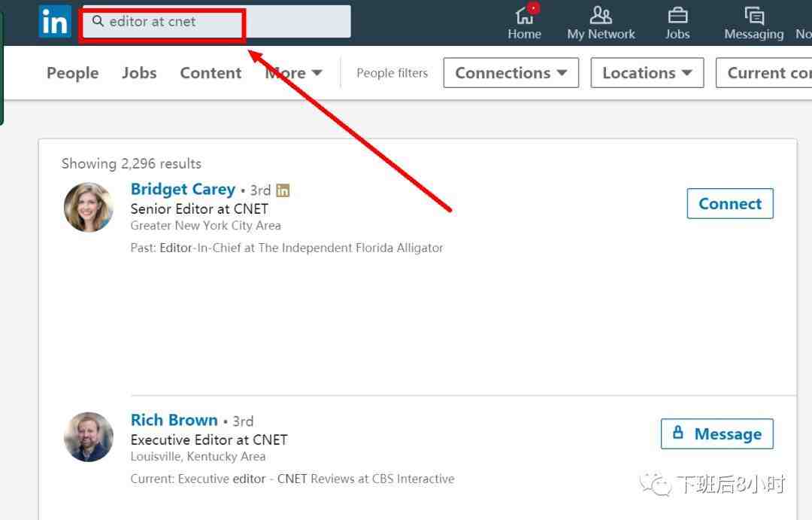Click Rich Brown's profile photo

(x=89, y=436)
